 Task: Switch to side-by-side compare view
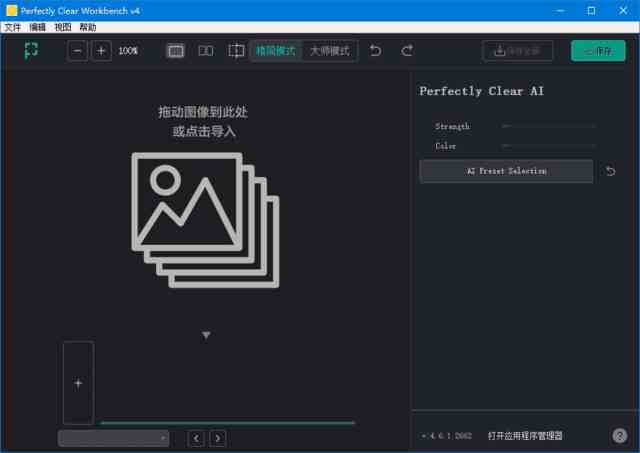point(206,50)
